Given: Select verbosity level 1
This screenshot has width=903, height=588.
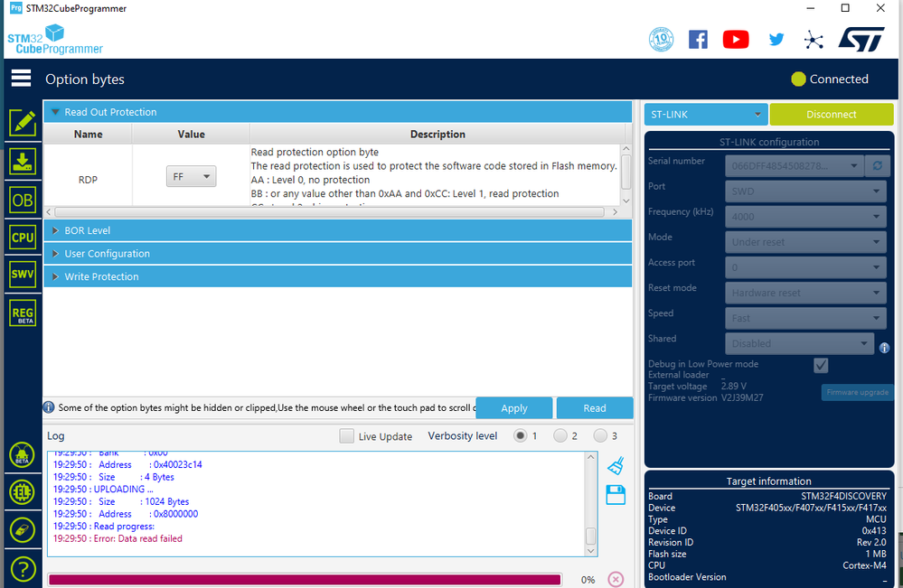Looking at the screenshot, I should tap(520, 435).
